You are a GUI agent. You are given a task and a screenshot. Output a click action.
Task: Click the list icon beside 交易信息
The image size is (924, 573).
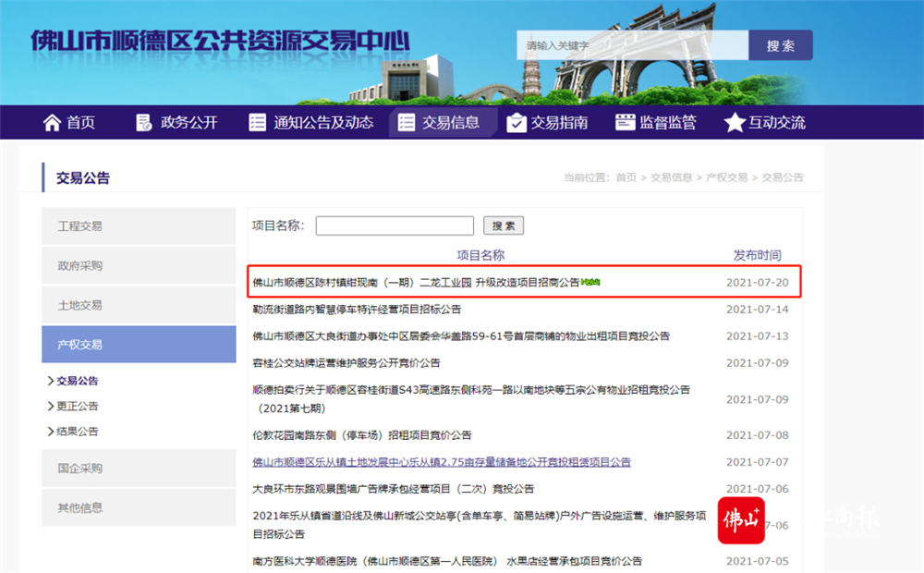click(x=406, y=123)
